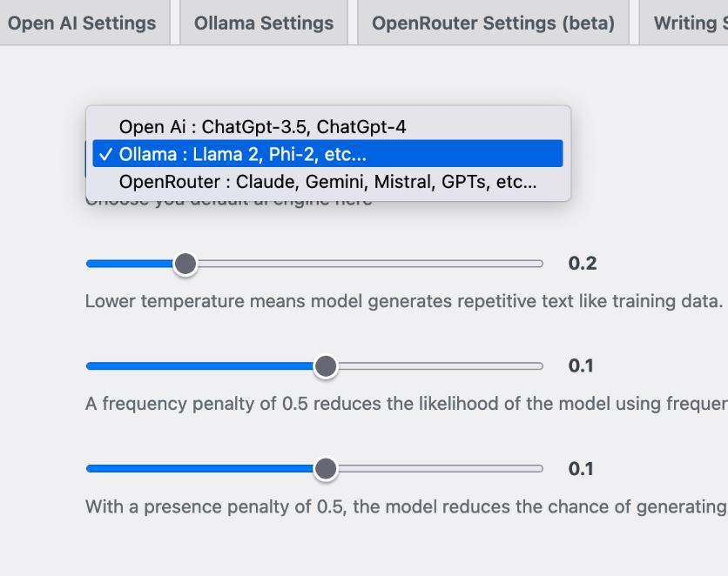Choose Open Ai : ChatGpt-3.5, ChatGpt-4 option
Viewport: 728px width, 576px height.
coord(327,127)
